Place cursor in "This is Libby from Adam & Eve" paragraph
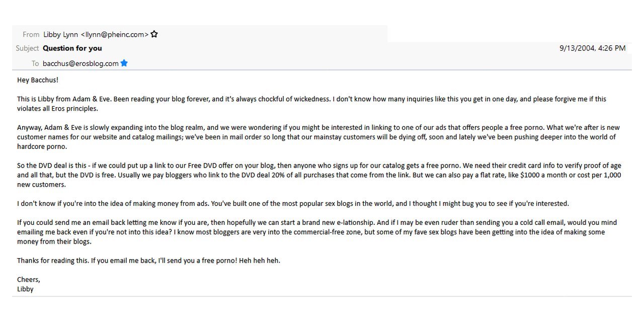Screen dimensions: 644x322 click(x=311, y=104)
